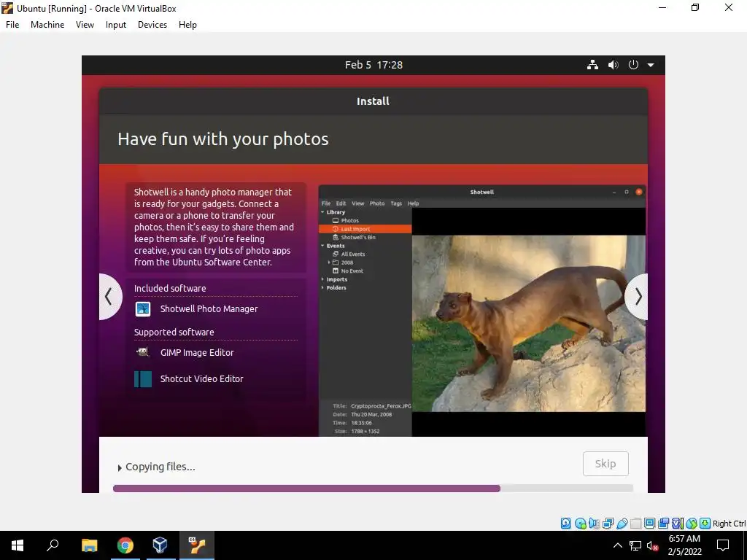
Task: Open the Help menu of VirtualBox
Action: pos(187,25)
